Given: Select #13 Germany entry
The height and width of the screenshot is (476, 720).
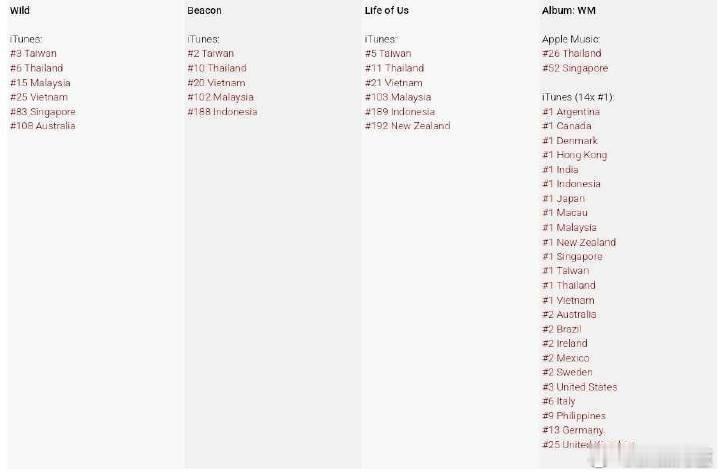Looking at the screenshot, I should point(573,430).
